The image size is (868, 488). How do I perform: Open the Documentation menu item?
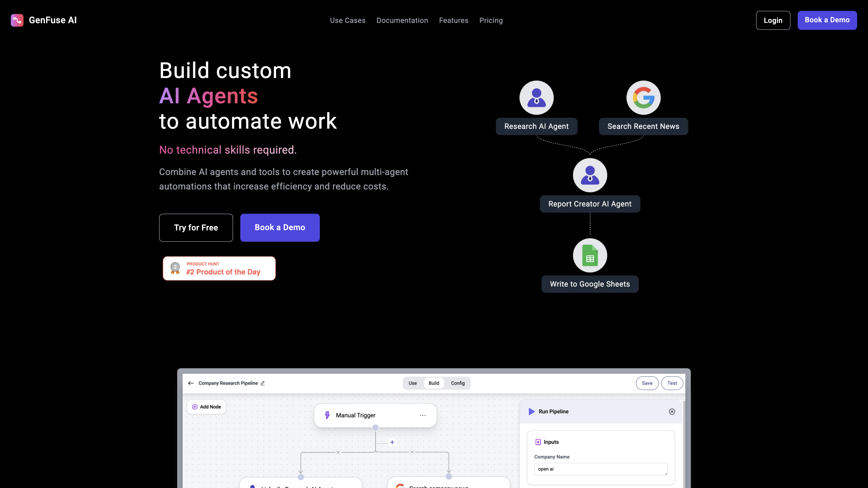(402, 20)
